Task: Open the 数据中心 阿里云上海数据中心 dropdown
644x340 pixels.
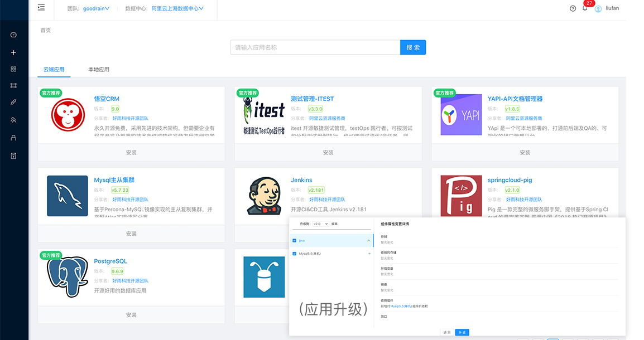Action: tap(177, 8)
